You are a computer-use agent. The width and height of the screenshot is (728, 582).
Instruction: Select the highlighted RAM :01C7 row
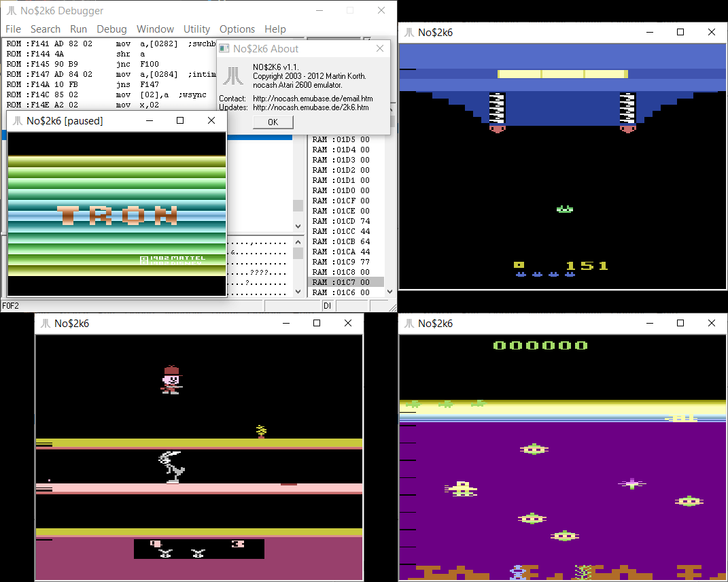click(x=346, y=282)
